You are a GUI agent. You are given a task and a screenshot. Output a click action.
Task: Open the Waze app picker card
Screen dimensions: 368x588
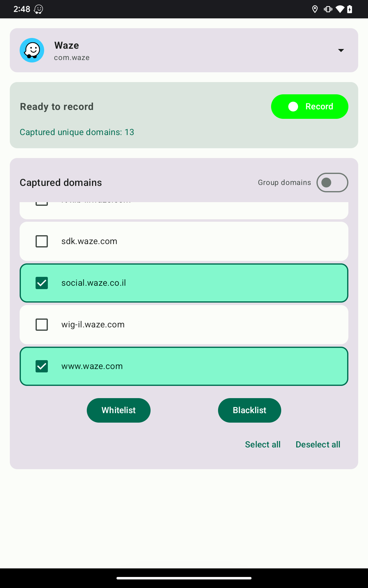tap(184, 50)
